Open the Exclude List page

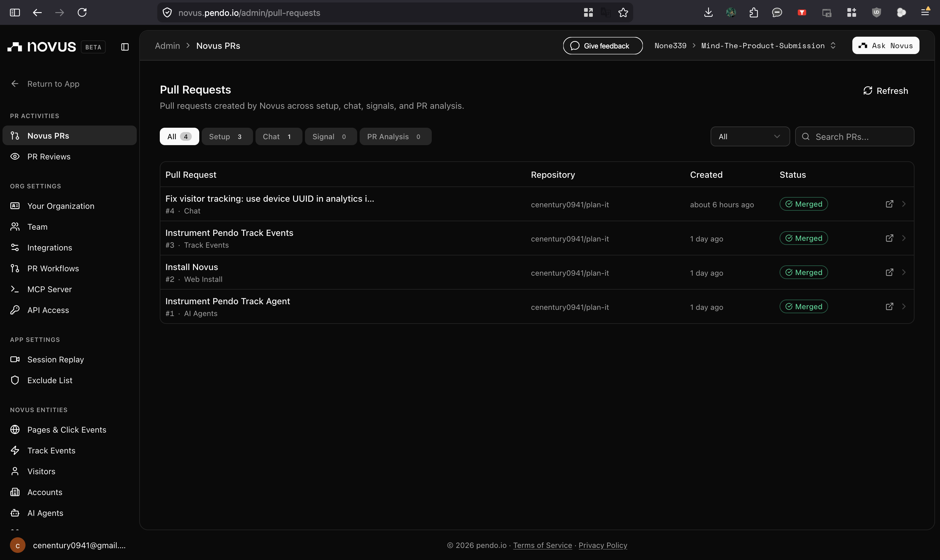69,380
